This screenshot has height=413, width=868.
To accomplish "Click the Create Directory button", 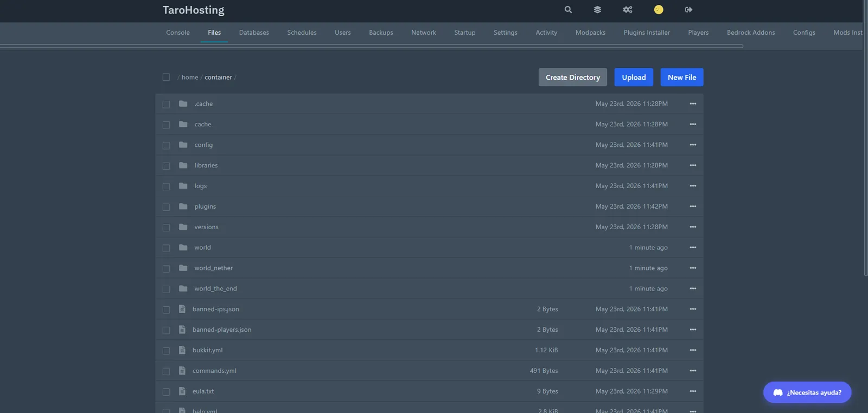I will coord(573,77).
